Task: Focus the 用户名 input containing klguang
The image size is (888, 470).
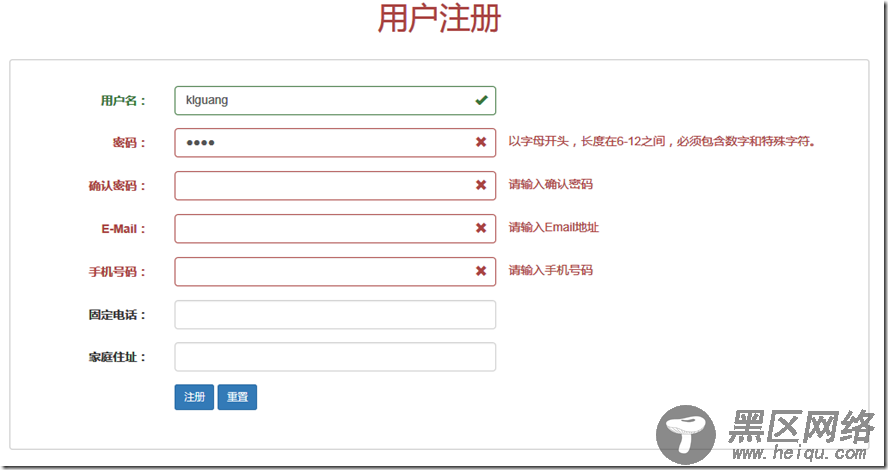Action: (335, 100)
